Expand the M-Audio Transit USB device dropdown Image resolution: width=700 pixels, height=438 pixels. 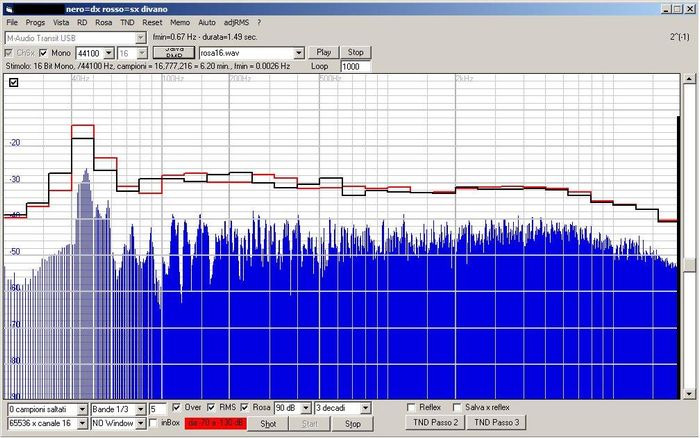click(x=141, y=38)
